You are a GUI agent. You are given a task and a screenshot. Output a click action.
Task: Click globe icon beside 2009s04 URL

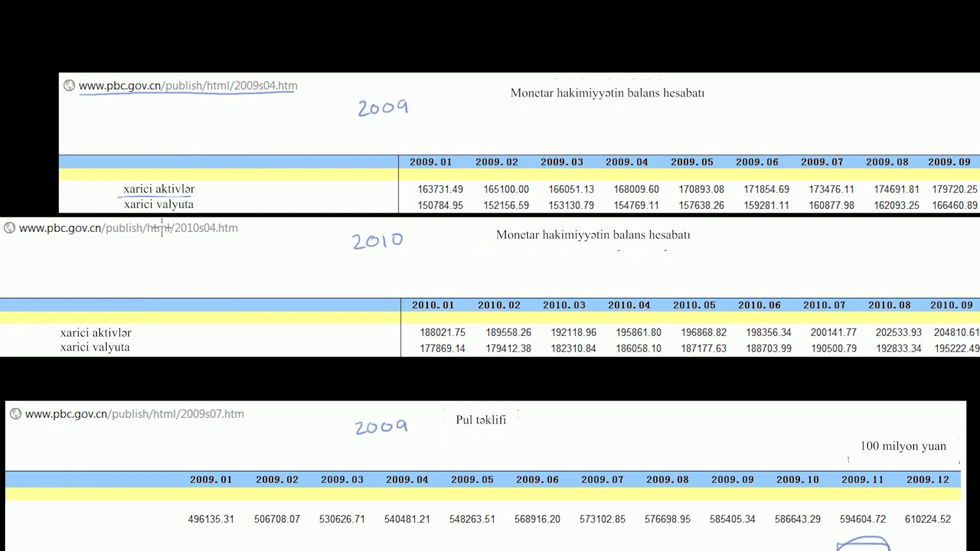pyautogui.click(x=69, y=86)
